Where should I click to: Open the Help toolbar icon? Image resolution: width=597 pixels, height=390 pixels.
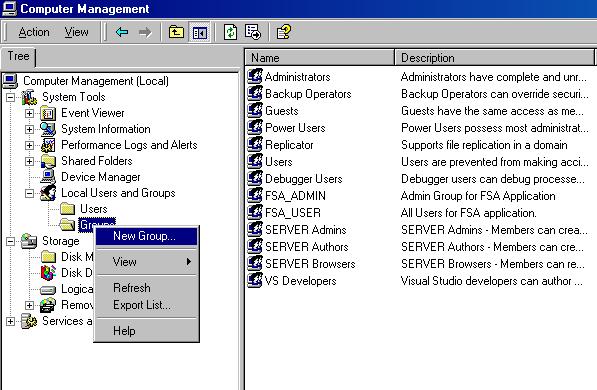284,32
